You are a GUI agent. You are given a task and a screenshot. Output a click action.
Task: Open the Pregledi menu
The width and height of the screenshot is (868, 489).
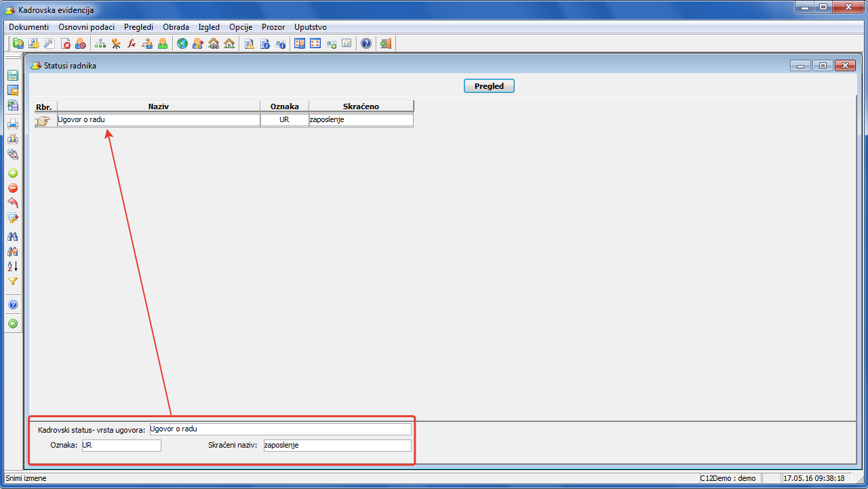(x=139, y=27)
